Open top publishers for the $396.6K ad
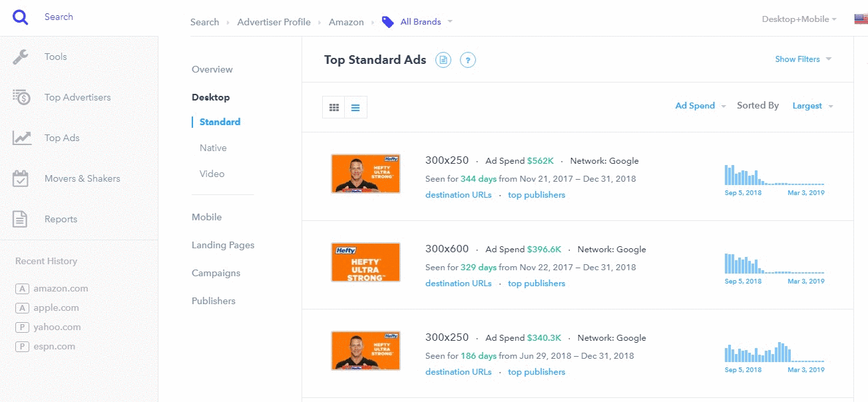This screenshot has height=402, width=868. pyautogui.click(x=537, y=284)
